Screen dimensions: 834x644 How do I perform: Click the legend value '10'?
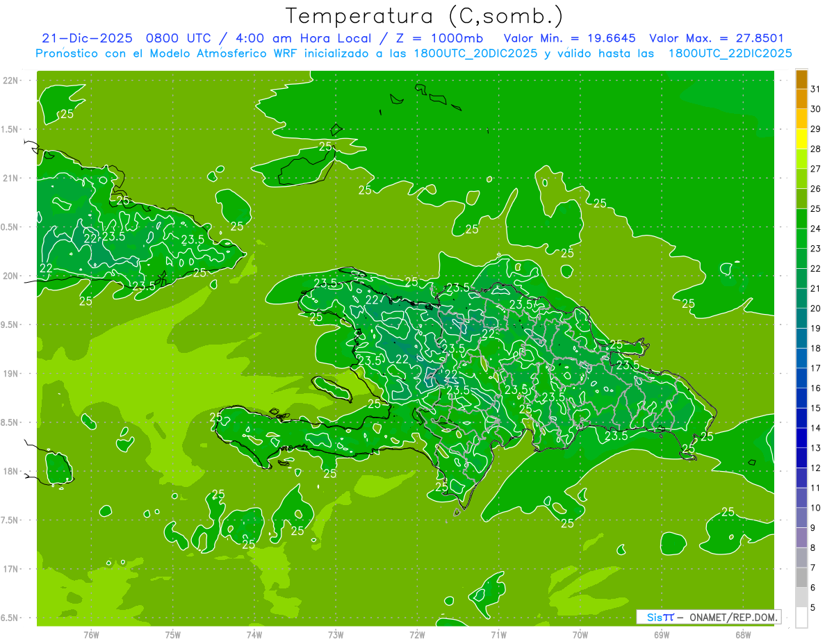coord(816,508)
